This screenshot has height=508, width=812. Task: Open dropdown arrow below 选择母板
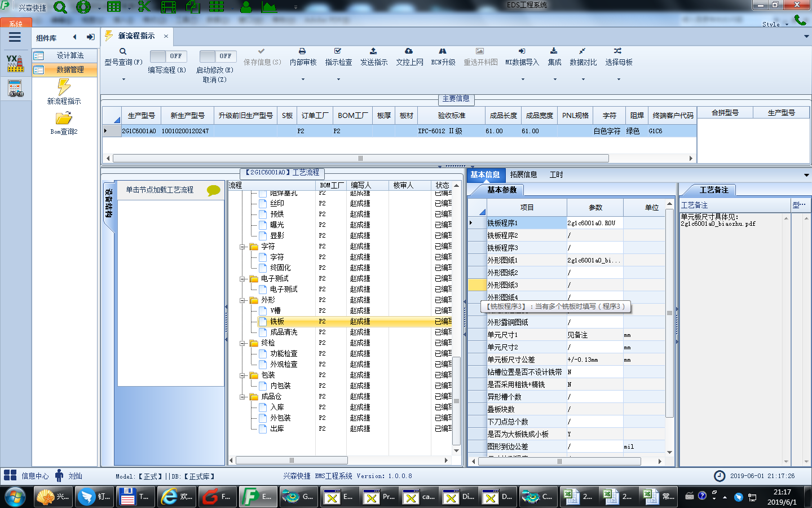tap(619, 79)
